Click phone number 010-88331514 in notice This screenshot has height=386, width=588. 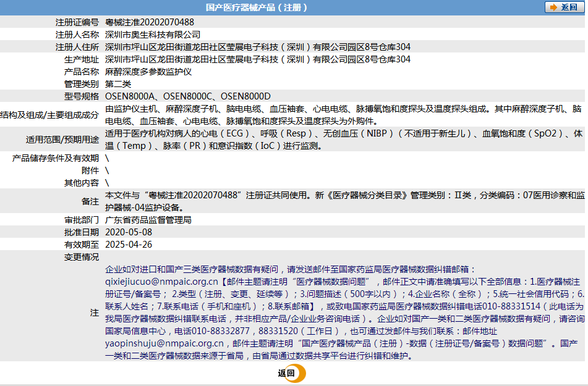[x=511, y=306]
